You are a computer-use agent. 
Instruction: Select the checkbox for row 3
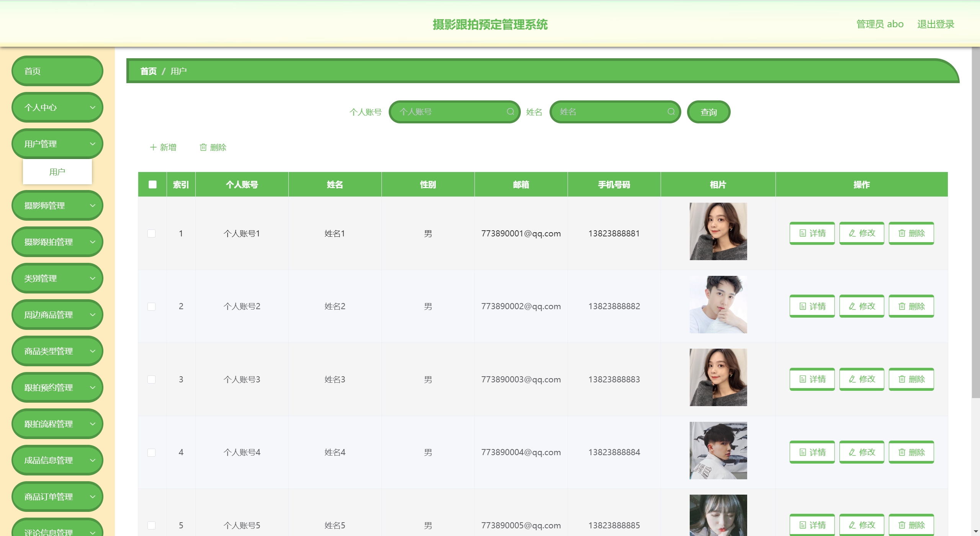click(x=152, y=379)
